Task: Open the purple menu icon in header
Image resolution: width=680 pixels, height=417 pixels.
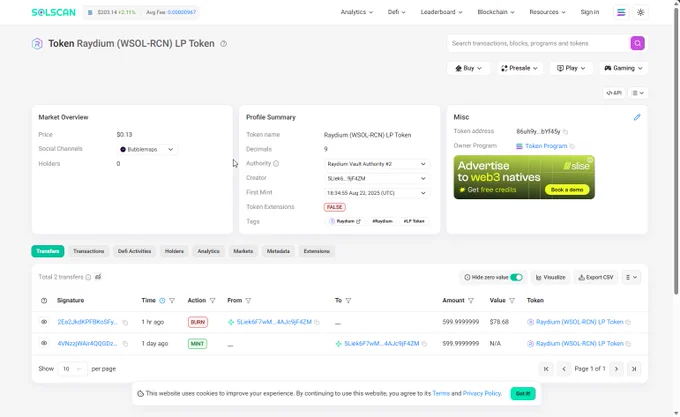Action: [x=621, y=12]
